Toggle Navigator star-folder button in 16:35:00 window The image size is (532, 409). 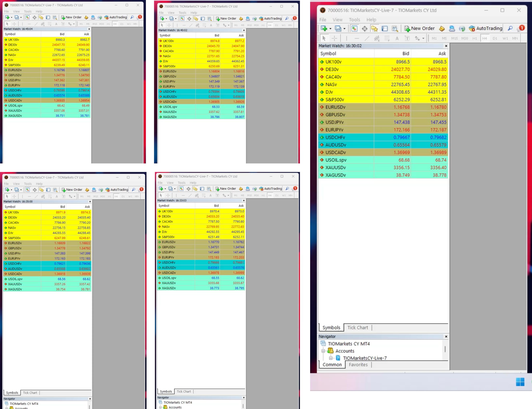41,190
